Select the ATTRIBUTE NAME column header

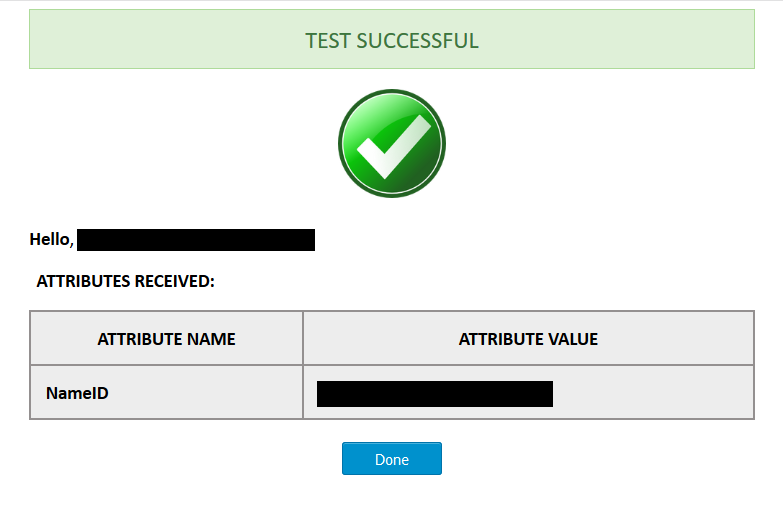166,339
